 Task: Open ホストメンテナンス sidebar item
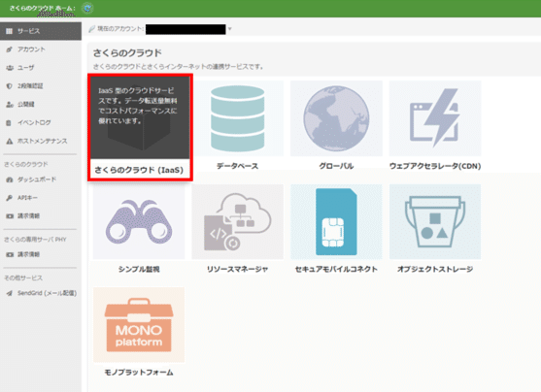pos(41,141)
